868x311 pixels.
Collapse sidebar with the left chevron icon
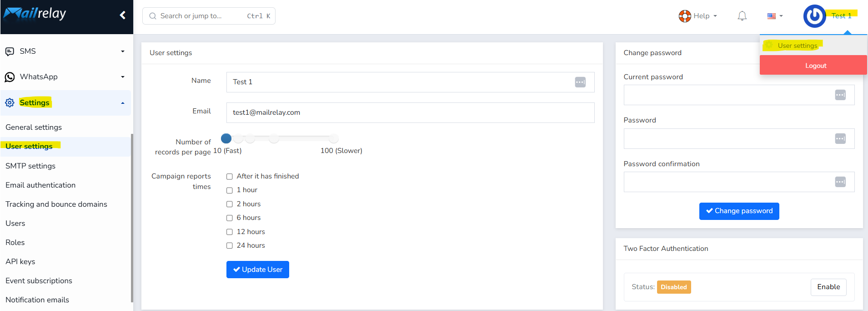[x=122, y=15]
